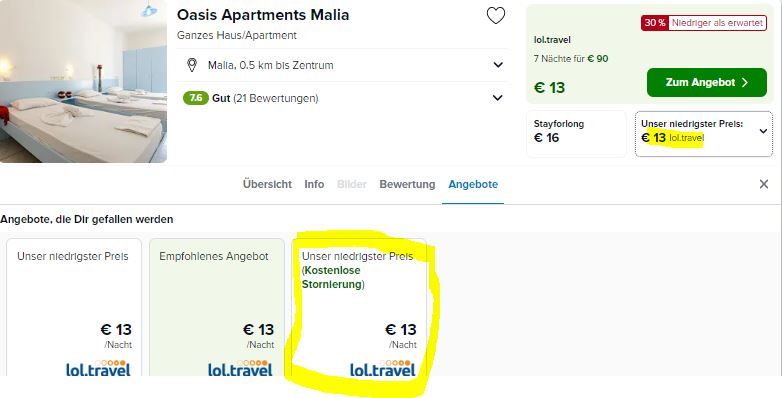The width and height of the screenshot is (782, 398).
Task: Click the 30 % Niedriger als erwartet badge
Action: click(x=704, y=23)
